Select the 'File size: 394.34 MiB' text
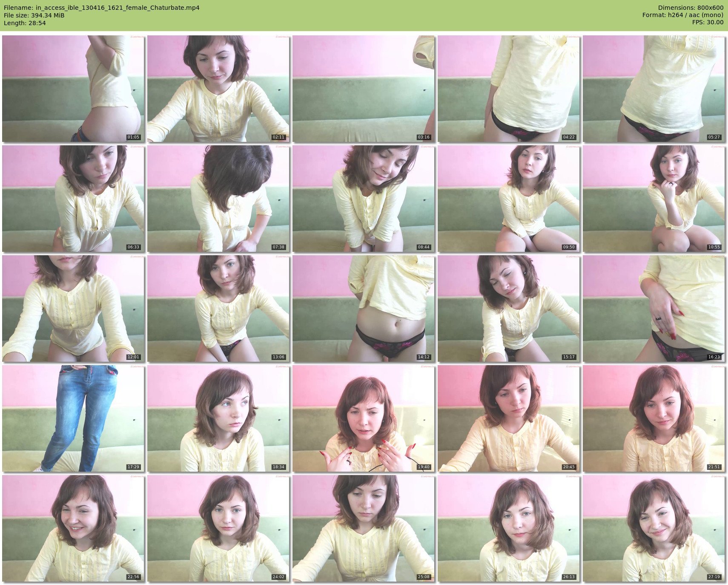The width and height of the screenshot is (728, 585). 34,15
